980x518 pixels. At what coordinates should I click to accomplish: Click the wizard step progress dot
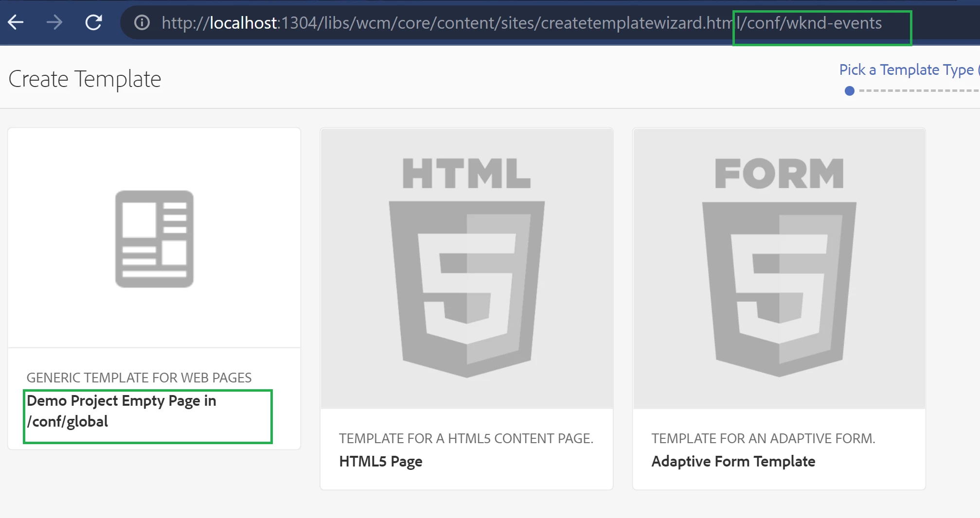[850, 91]
